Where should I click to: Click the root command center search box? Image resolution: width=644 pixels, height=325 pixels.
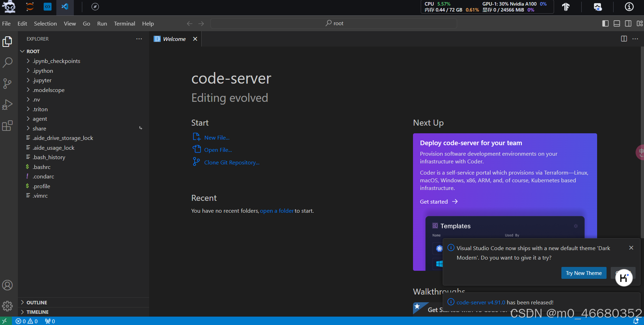coord(334,23)
